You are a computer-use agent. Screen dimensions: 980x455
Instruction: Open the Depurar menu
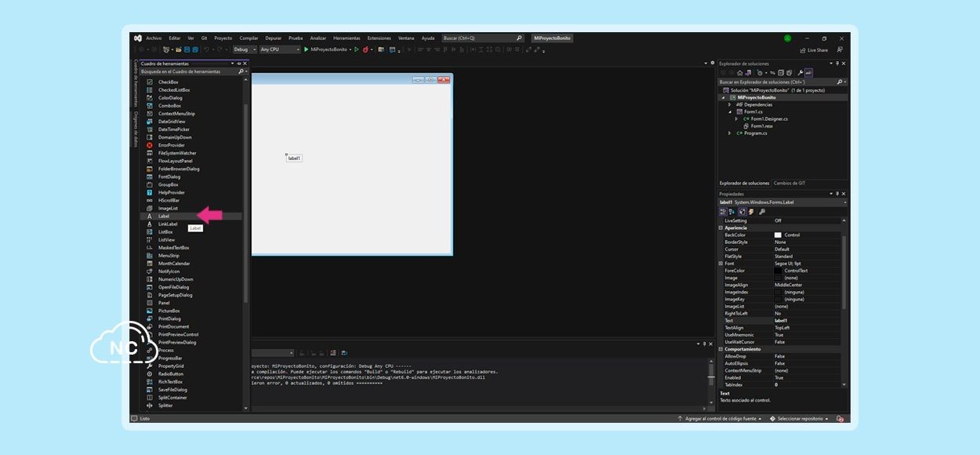pyautogui.click(x=274, y=38)
